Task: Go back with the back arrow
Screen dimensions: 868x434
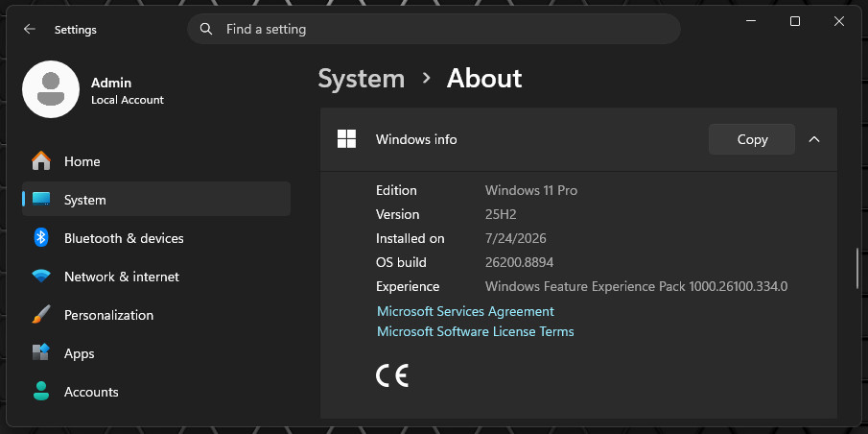Action: (30, 30)
